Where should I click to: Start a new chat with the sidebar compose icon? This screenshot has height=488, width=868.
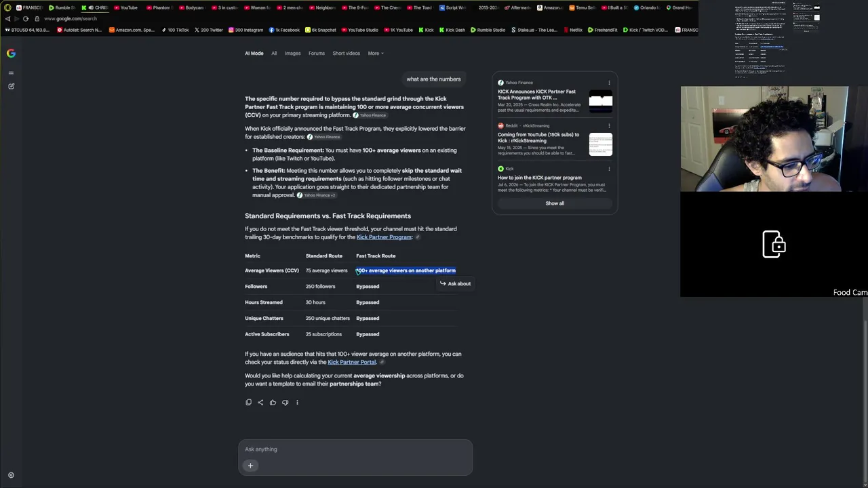[x=11, y=86]
